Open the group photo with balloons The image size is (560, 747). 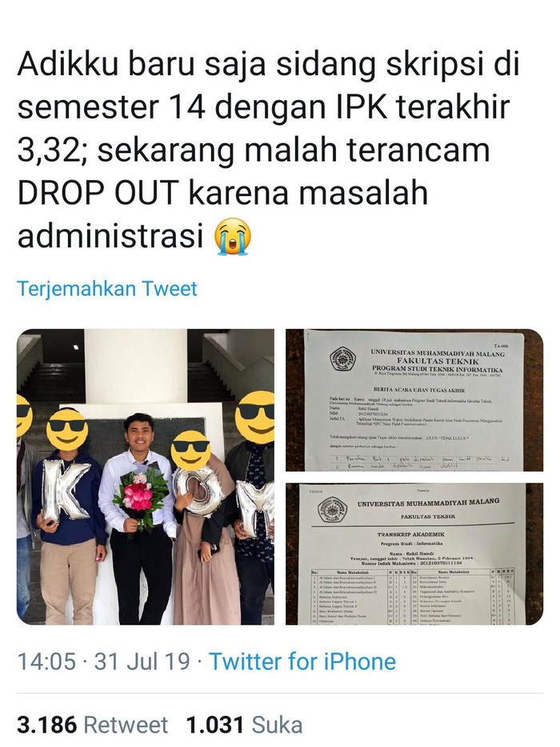pos(146,477)
